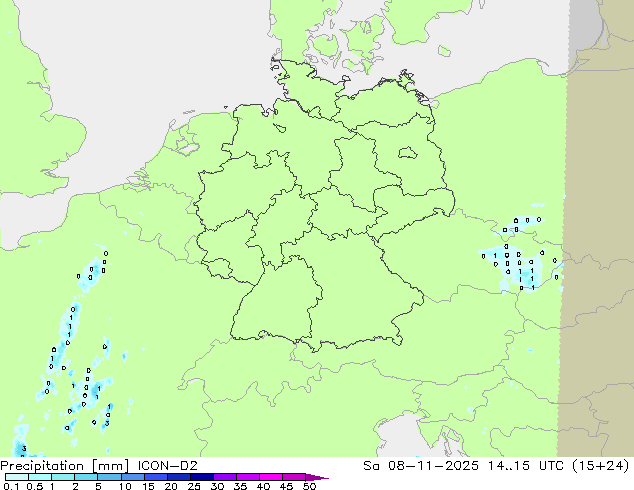Select the 5–10 mm legend swatch
Image resolution: width=634 pixels, height=490 pixels.
point(109,477)
